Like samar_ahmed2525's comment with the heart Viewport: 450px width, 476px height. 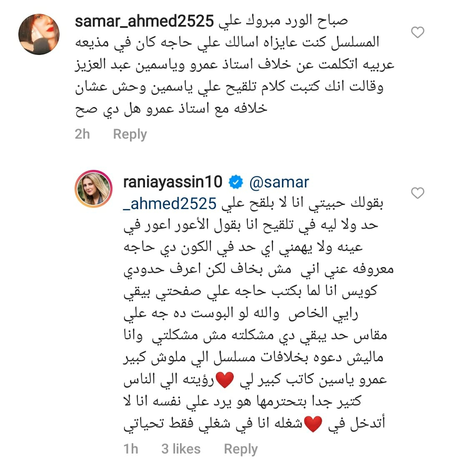click(x=417, y=32)
